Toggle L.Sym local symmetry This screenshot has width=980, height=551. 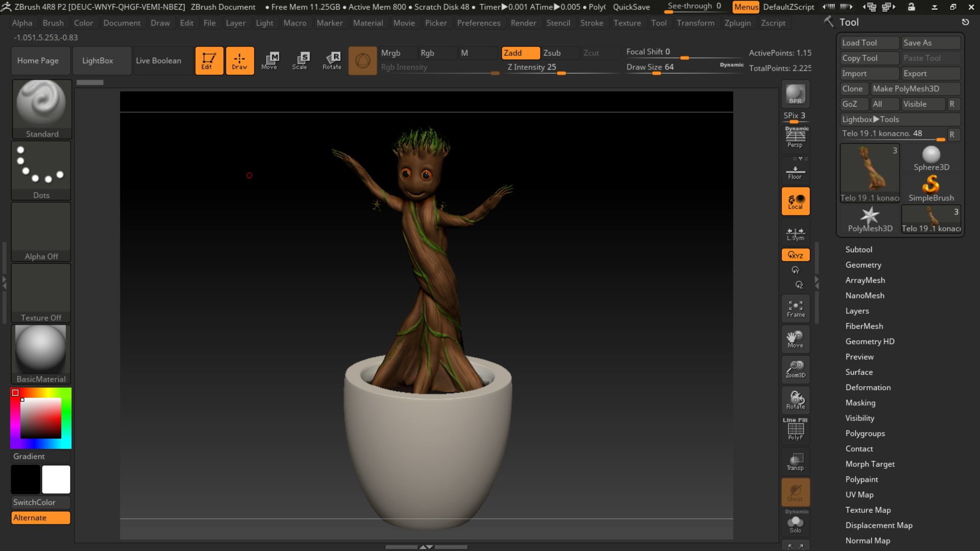(795, 232)
